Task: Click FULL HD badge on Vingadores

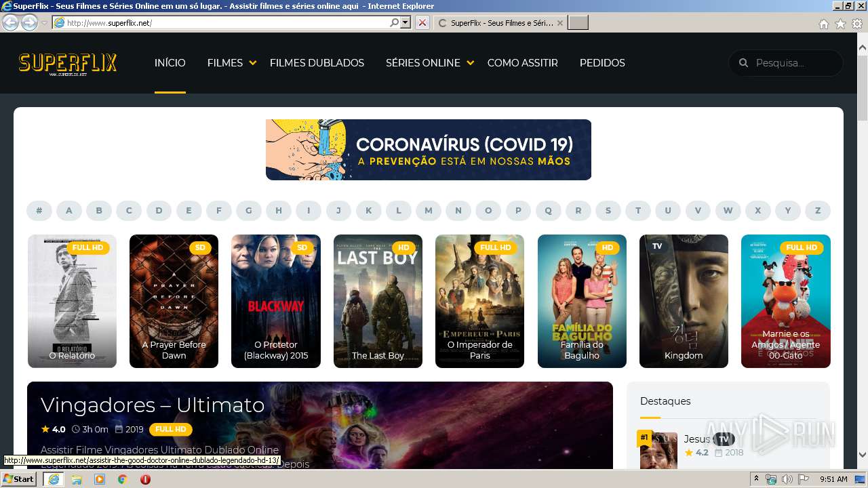Action: coord(171,430)
